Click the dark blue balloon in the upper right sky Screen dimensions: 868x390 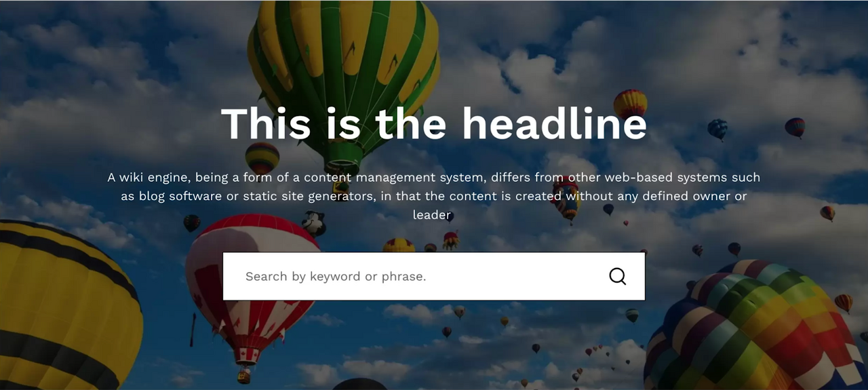click(717, 129)
